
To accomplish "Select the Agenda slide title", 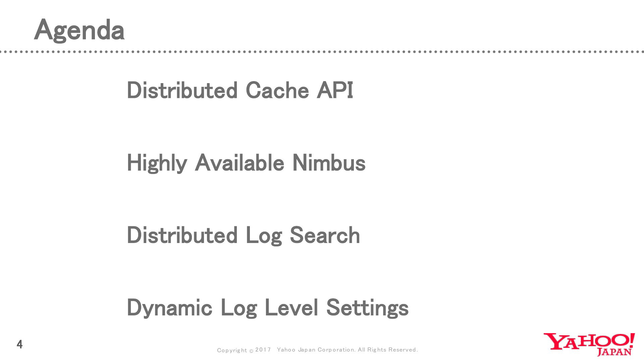I will 79,30.
